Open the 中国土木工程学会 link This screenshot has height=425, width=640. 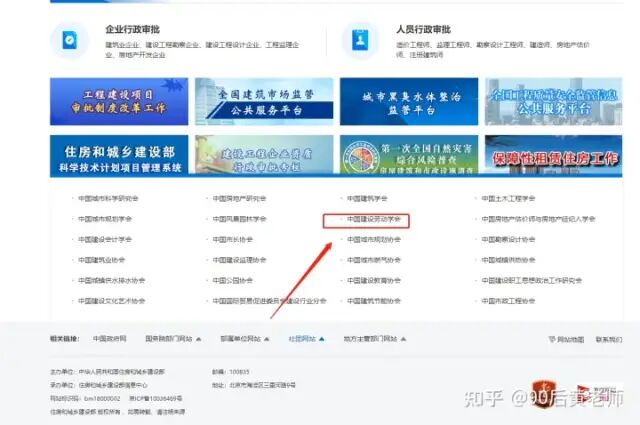click(x=508, y=198)
